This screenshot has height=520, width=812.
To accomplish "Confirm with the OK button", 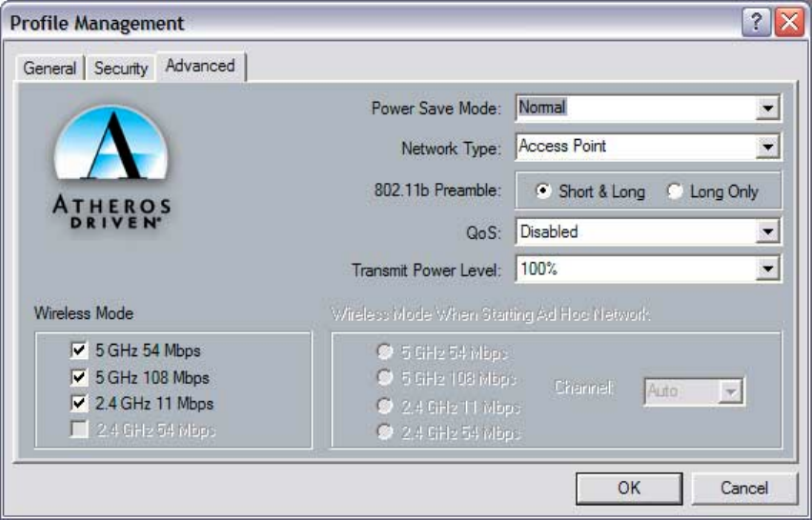I will coord(629,488).
